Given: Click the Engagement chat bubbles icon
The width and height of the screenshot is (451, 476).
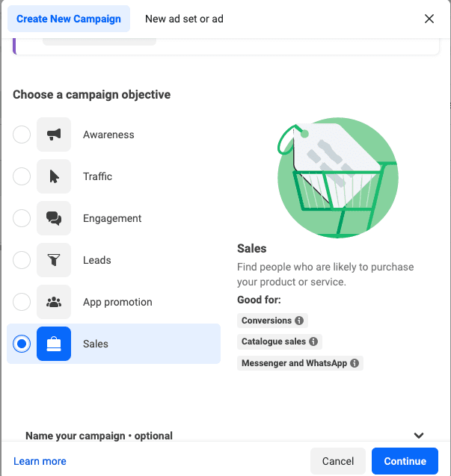Looking at the screenshot, I should click(54, 218).
